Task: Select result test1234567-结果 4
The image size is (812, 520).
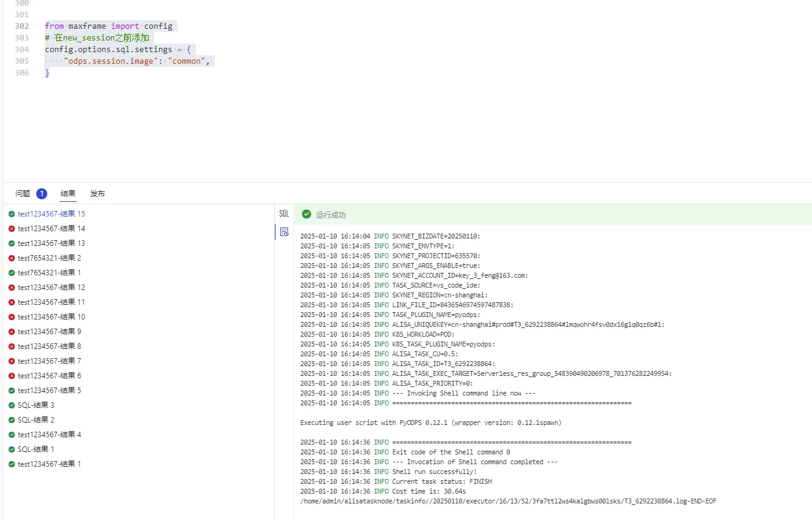Action: tap(50, 435)
